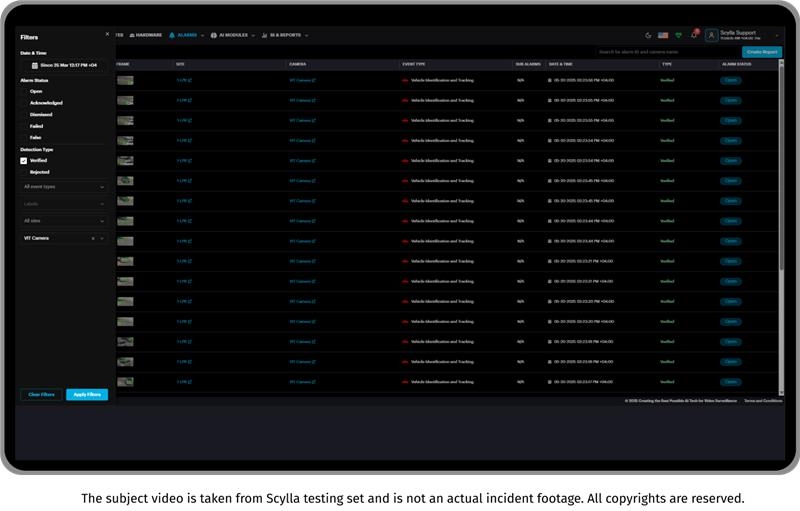Open the Hardware menu
Screen dimensions: 800x511
pos(146,35)
